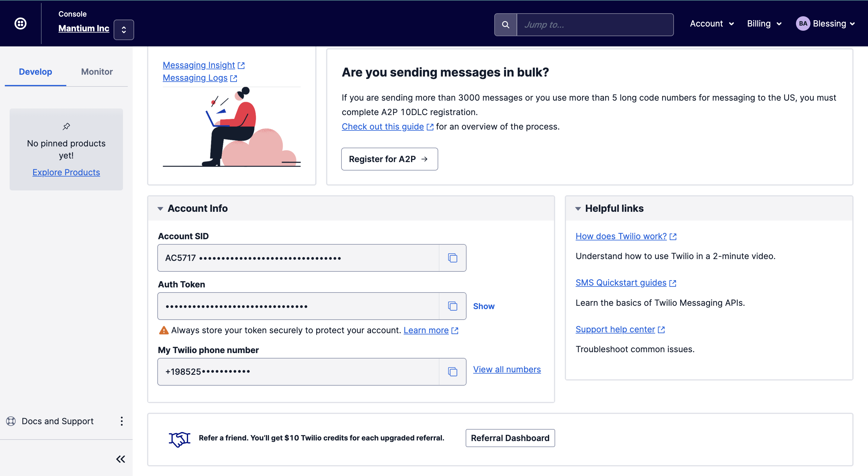The height and width of the screenshot is (476, 868).
Task: Expand the Billing dropdown menu
Action: point(764,23)
